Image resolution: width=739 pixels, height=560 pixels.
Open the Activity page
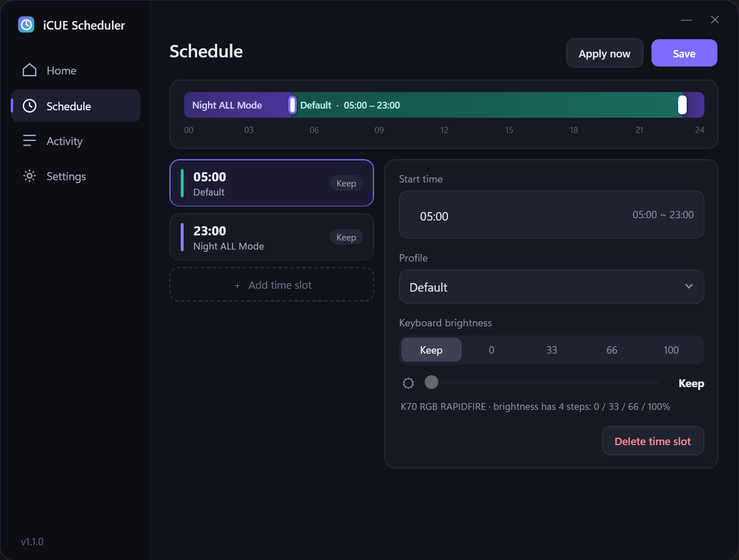[76, 141]
